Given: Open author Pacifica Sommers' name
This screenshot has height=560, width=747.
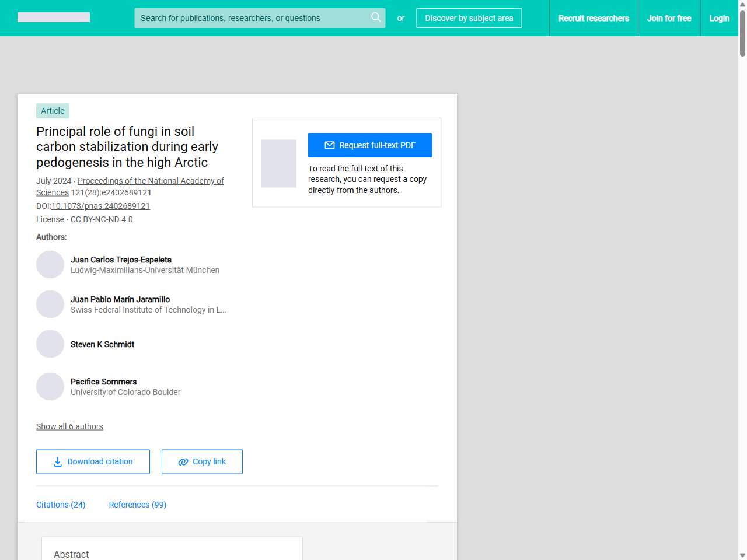Looking at the screenshot, I should tap(103, 381).
